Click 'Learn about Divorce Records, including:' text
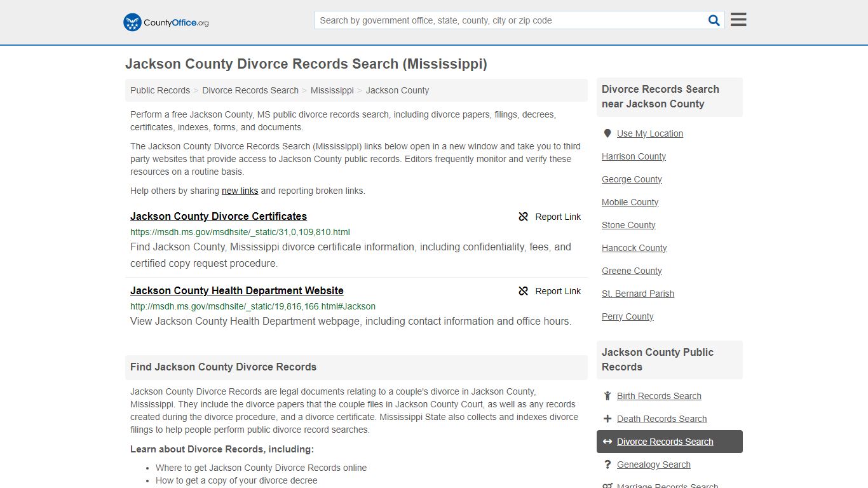 click(222, 449)
